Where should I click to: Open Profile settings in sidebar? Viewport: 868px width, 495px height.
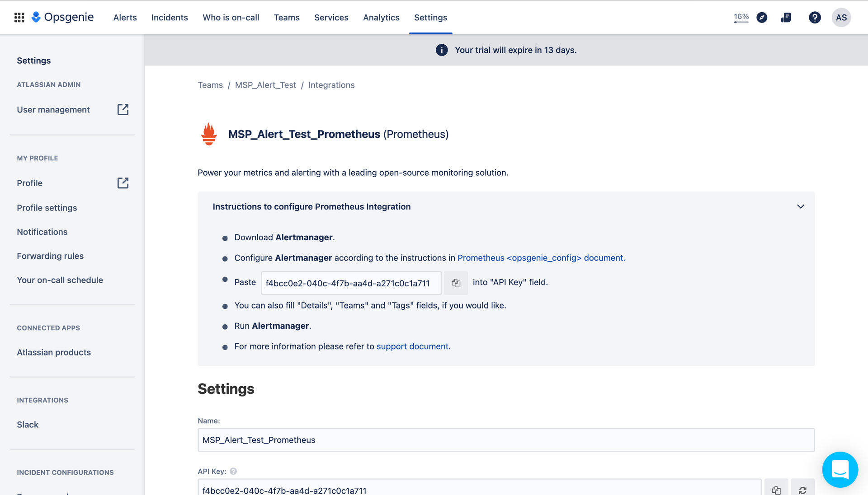click(x=47, y=208)
